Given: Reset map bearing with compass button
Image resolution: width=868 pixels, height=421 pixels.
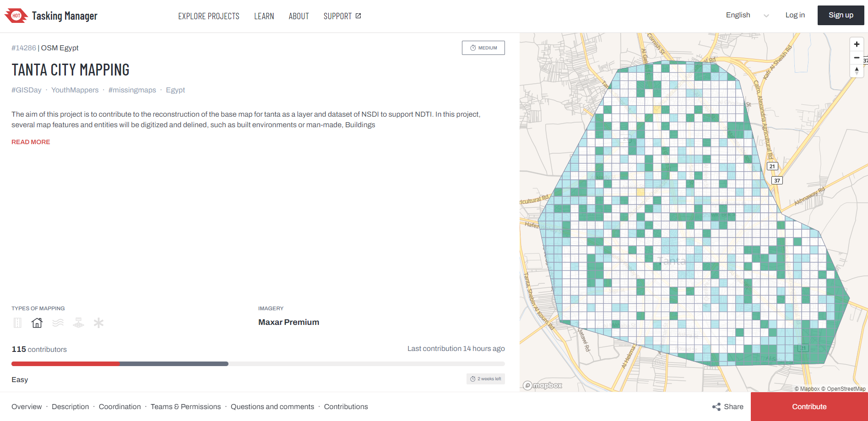Looking at the screenshot, I should pyautogui.click(x=857, y=70).
